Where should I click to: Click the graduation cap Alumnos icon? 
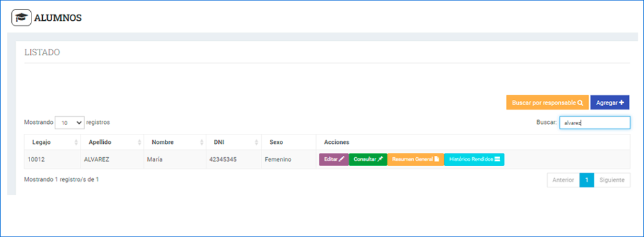click(x=21, y=18)
